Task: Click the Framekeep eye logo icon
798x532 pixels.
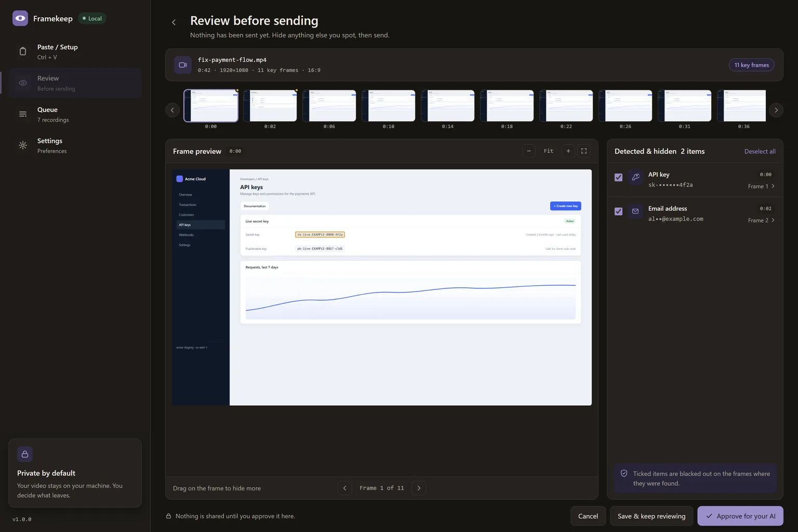Action: pyautogui.click(x=20, y=18)
